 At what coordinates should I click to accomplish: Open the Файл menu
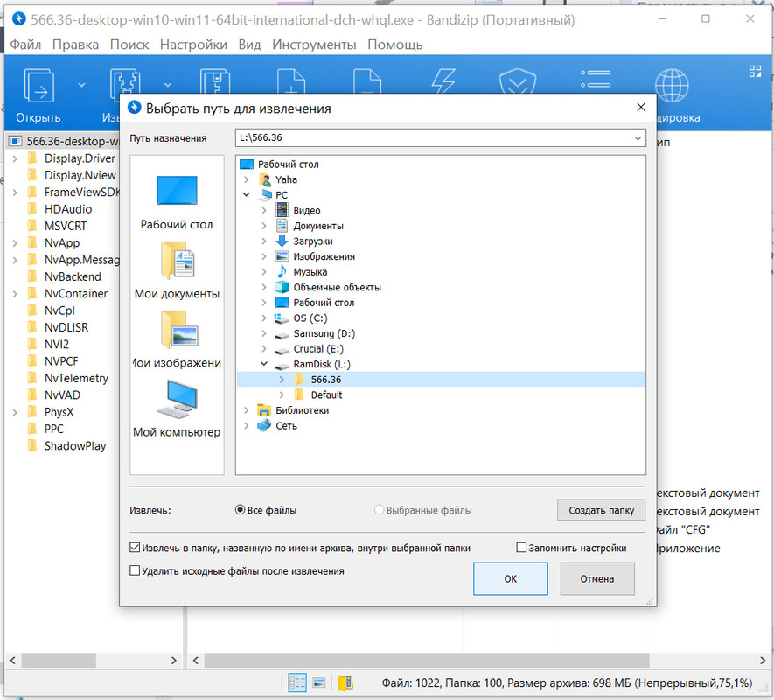(x=25, y=45)
